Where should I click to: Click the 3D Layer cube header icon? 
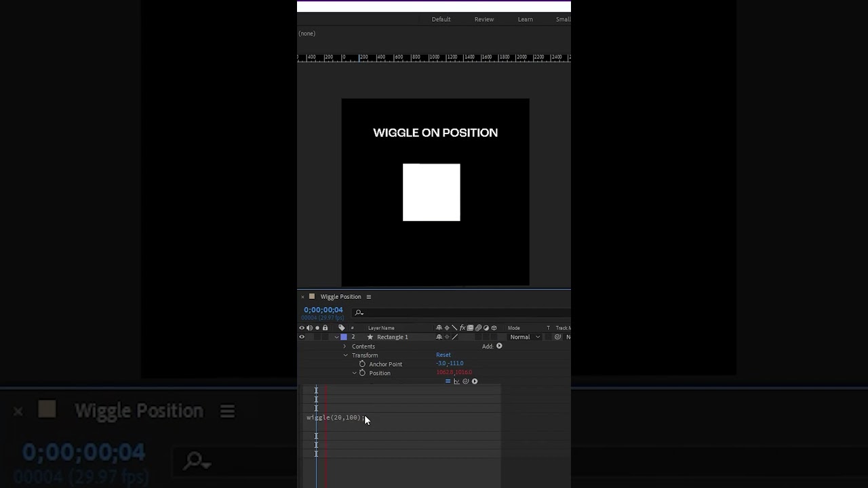point(494,328)
